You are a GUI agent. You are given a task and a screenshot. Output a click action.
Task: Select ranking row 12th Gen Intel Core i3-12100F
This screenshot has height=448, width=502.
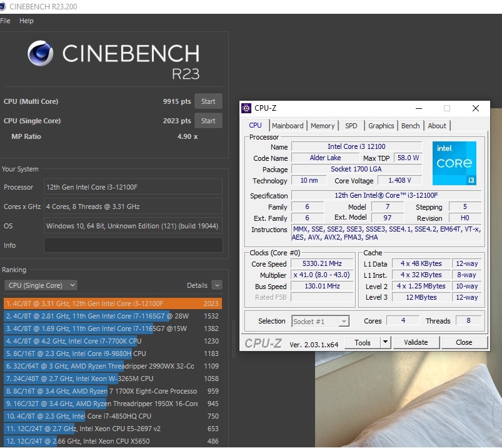click(x=113, y=303)
